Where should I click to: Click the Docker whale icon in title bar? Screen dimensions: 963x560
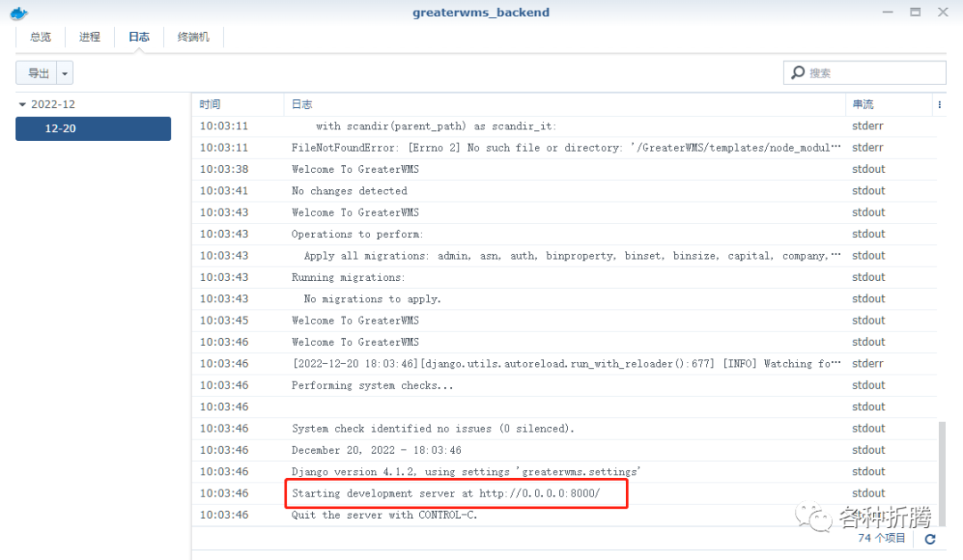point(19,12)
